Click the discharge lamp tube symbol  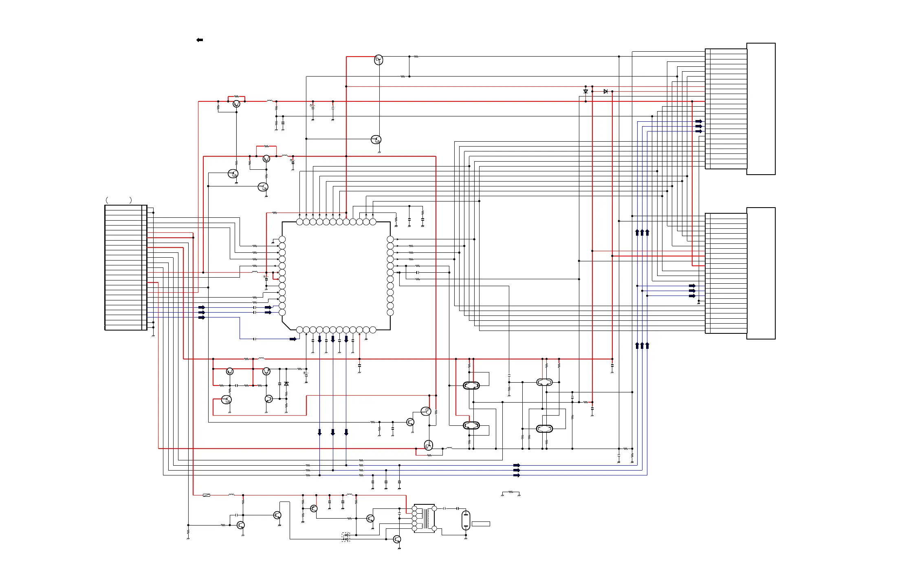point(466,520)
